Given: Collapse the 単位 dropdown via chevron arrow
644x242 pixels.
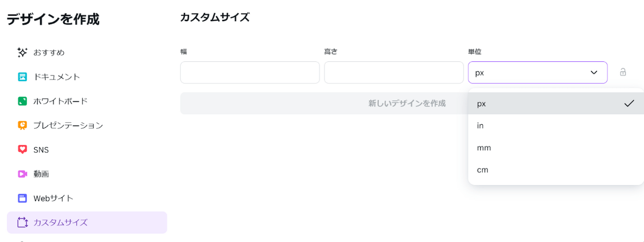Looking at the screenshot, I should 594,72.
